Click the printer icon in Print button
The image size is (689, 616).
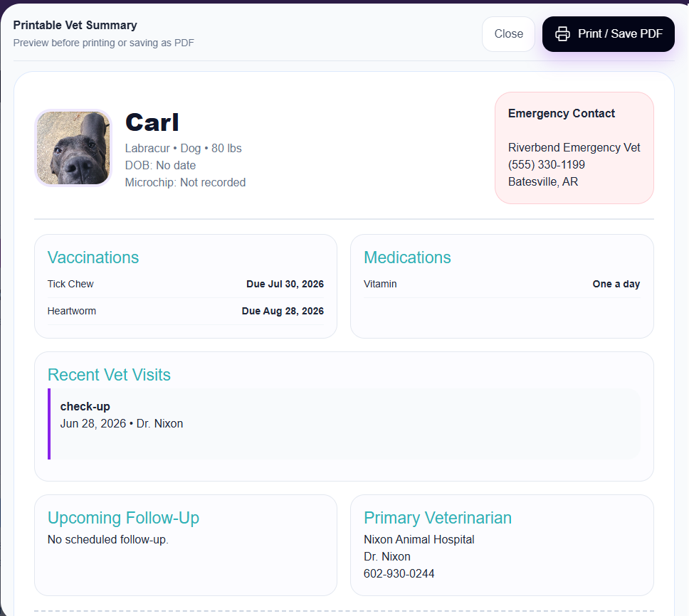click(562, 34)
